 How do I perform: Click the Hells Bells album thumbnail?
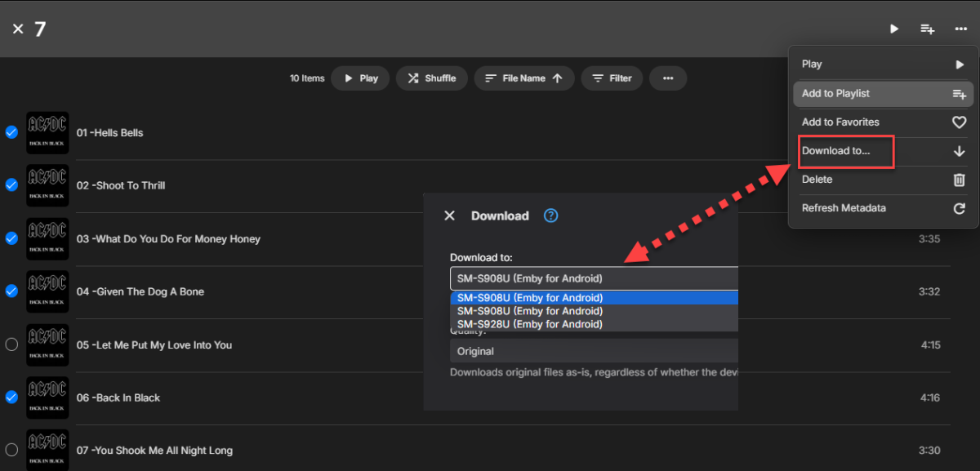click(47, 133)
